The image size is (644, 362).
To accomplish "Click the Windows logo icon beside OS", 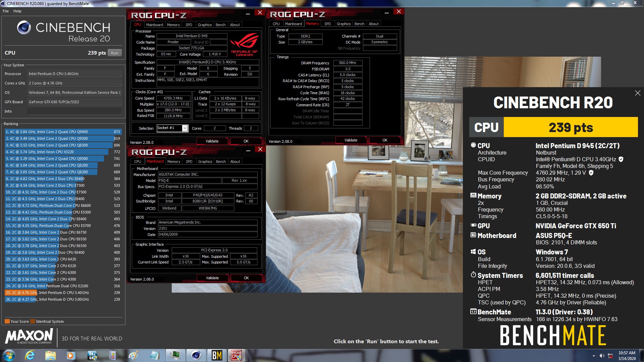I will [x=473, y=251].
